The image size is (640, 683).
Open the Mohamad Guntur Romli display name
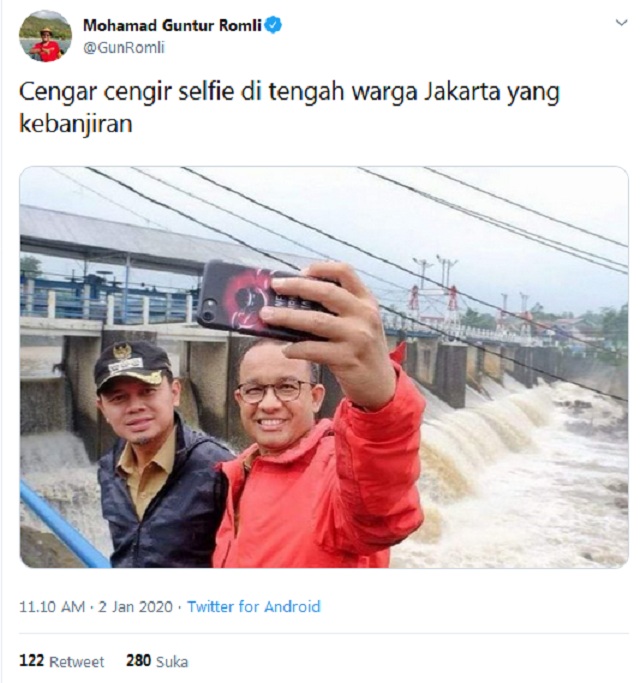pos(172,26)
